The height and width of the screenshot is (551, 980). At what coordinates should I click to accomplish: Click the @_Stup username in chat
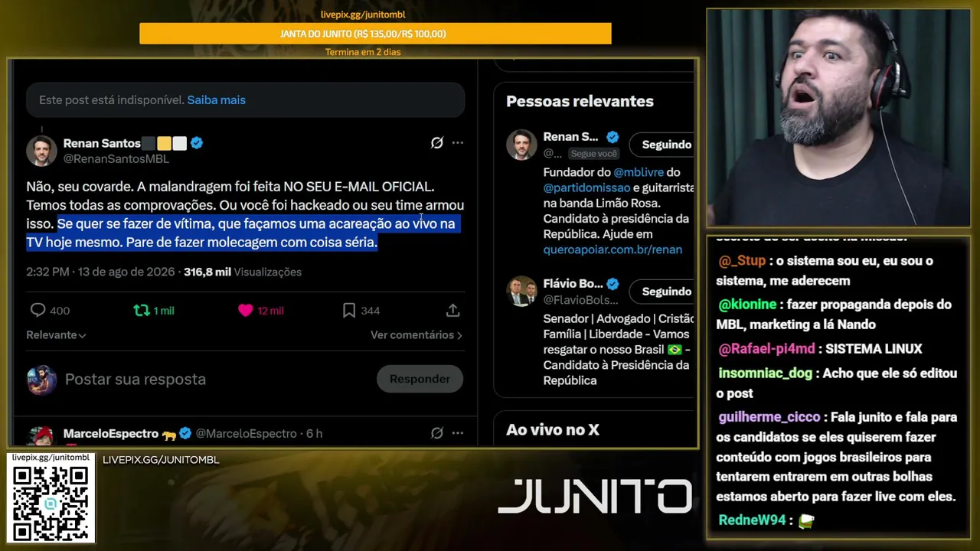(x=742, y=261)
